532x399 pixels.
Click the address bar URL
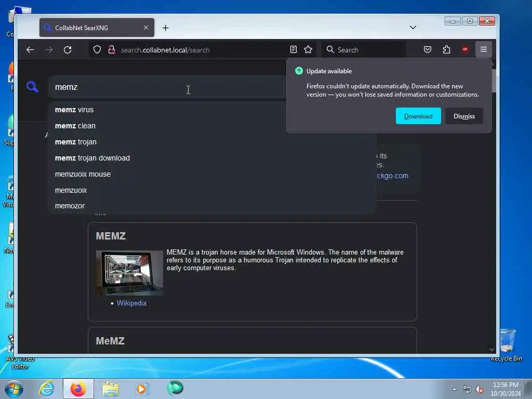point(165,50)
